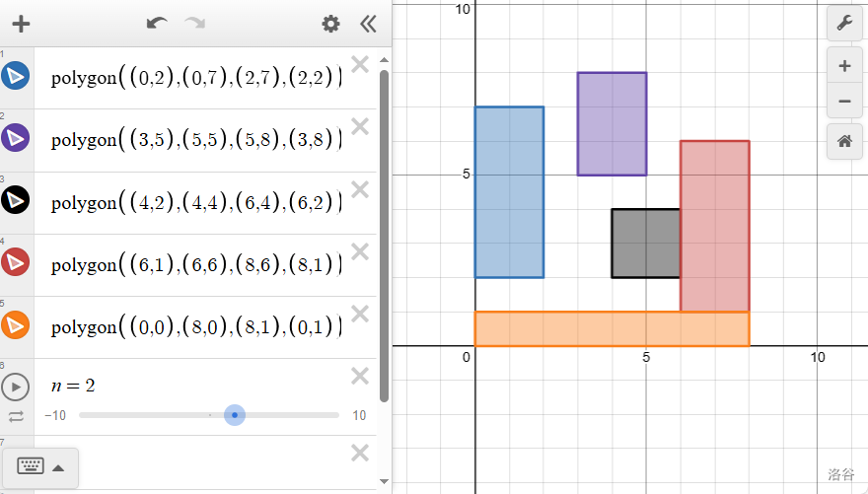The height and width of the screenshot is (494, 868).
Task: Open graph settings wrench menu
Action: [x=844, y=23]
